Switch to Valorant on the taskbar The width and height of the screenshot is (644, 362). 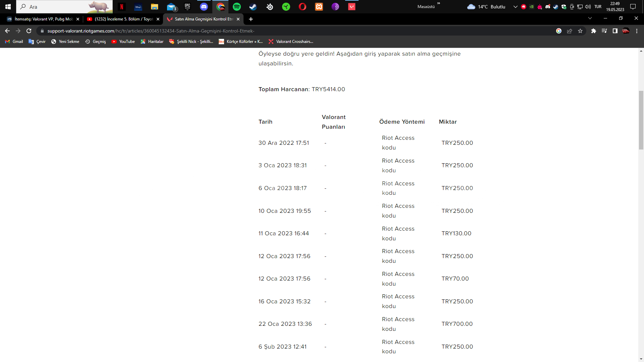point(352,7)
